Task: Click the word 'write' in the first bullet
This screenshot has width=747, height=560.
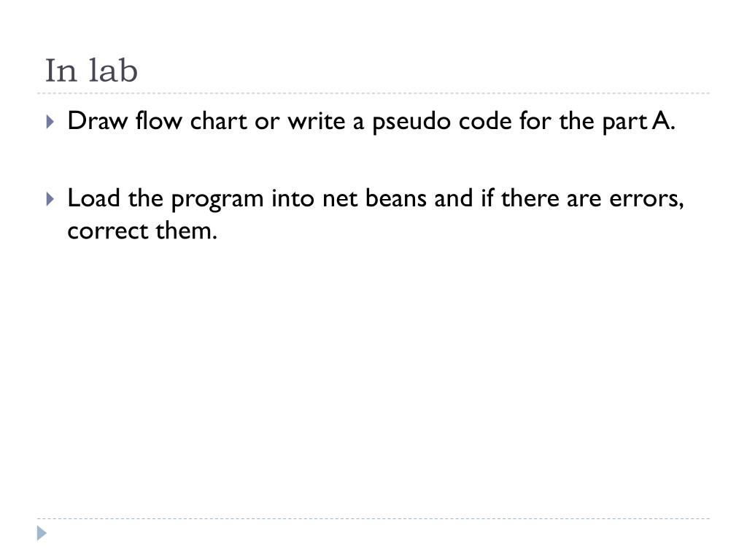Action: tap(317, 121)
